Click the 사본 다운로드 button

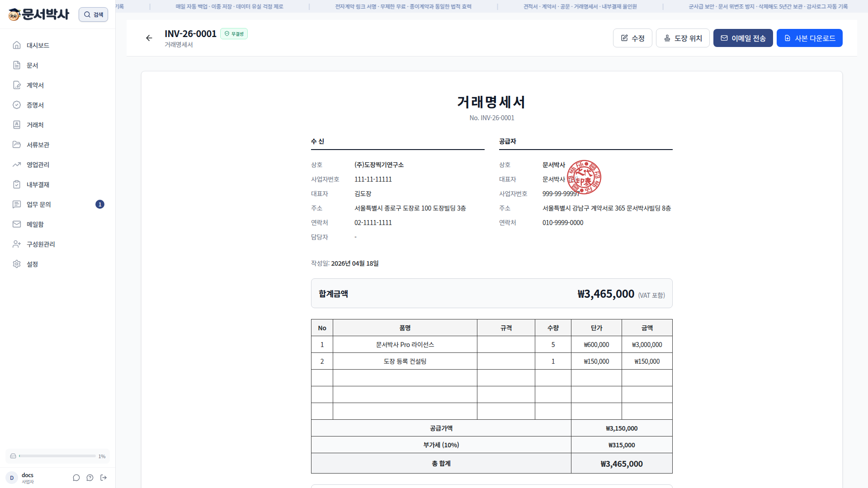pyautogui.click(x=809, y=38)
